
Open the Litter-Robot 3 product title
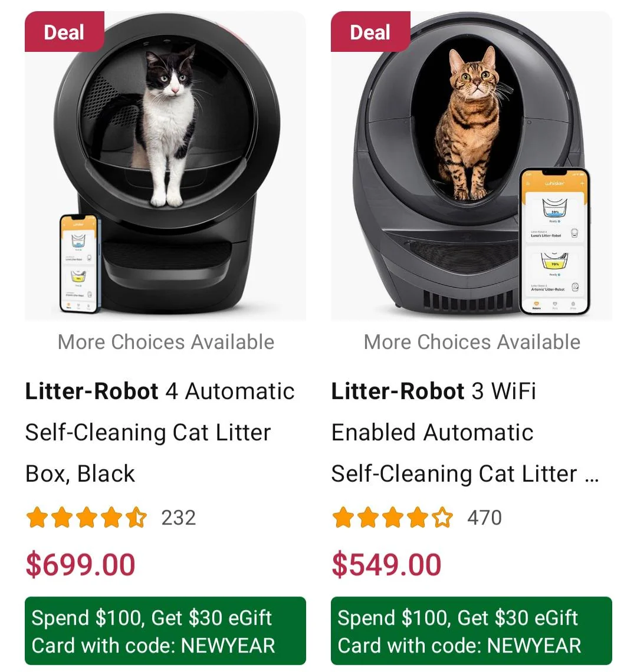(x=466, y=431)
